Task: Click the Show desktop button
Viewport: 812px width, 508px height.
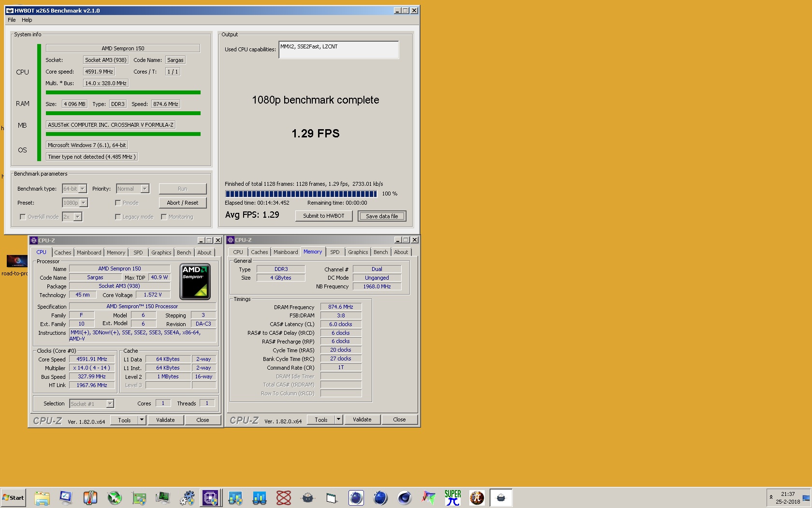Action: [807, 498]
